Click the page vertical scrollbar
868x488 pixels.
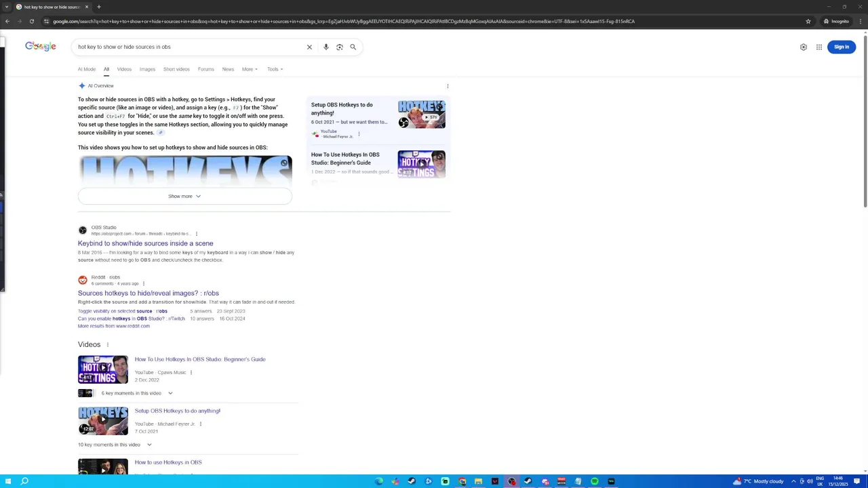point(865,122)
